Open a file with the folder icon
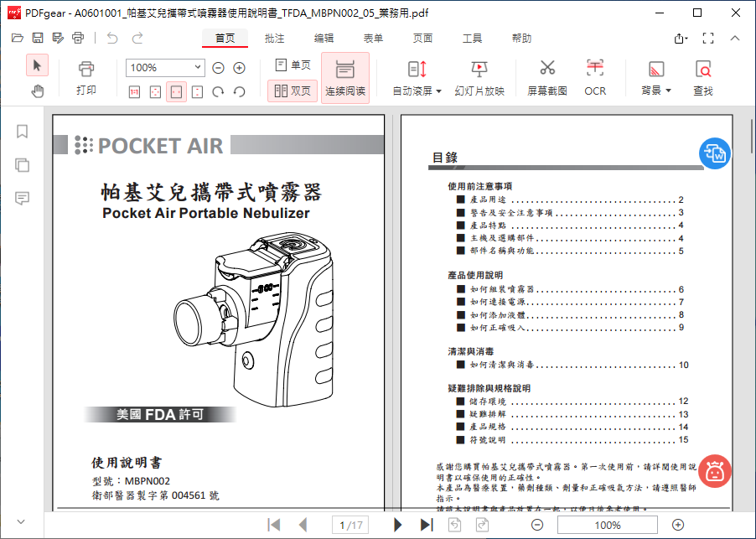The width and height of the screenshot is (756, 539). 18,38
